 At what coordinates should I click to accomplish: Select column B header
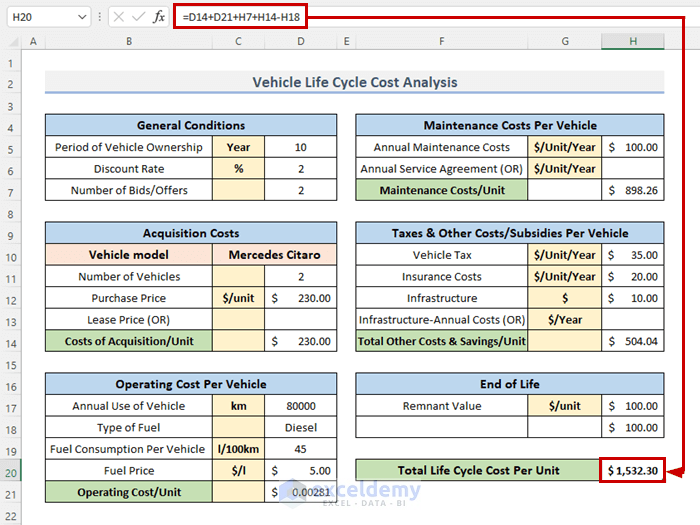pyautogui.click(x=128, y=41)
